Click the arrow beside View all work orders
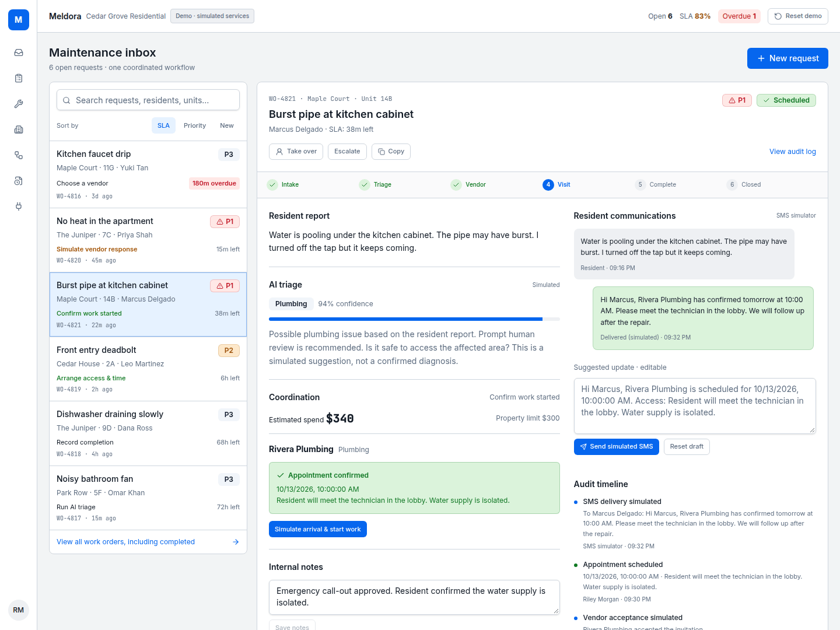Screen dimensions: 840x630 coord(236,542)
